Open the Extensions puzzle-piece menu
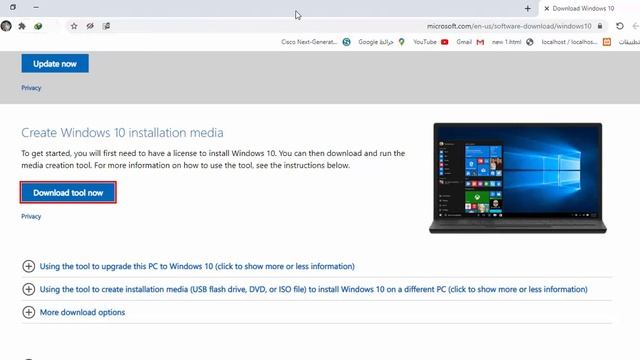This screenshot has width=640, height=360. 22,26
